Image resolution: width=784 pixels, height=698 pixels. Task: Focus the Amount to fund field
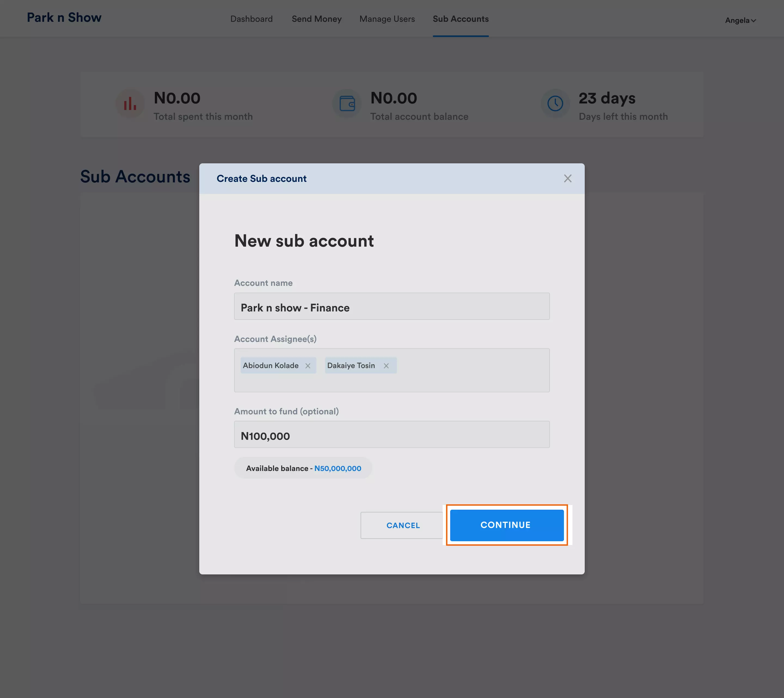pyautogui.click(x=392, y=434)
